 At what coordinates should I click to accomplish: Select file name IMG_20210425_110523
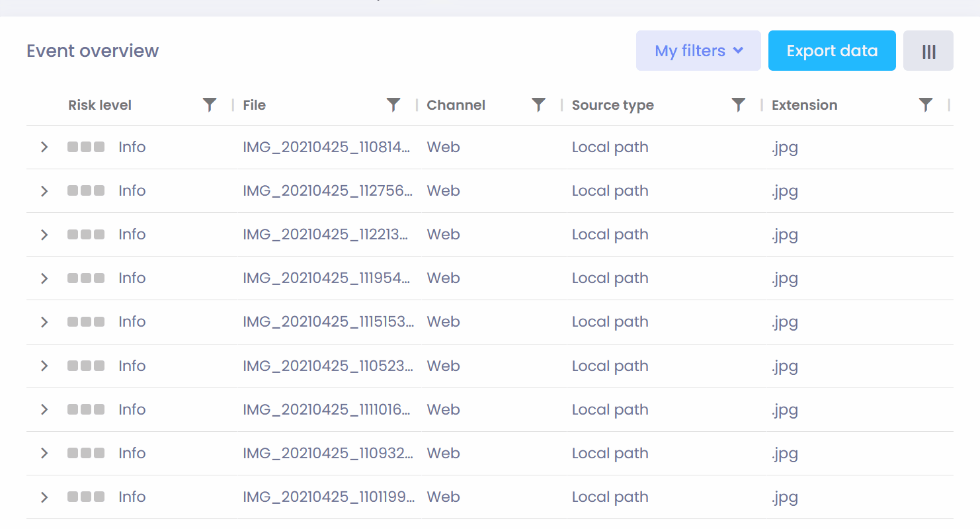pos(328,366)
